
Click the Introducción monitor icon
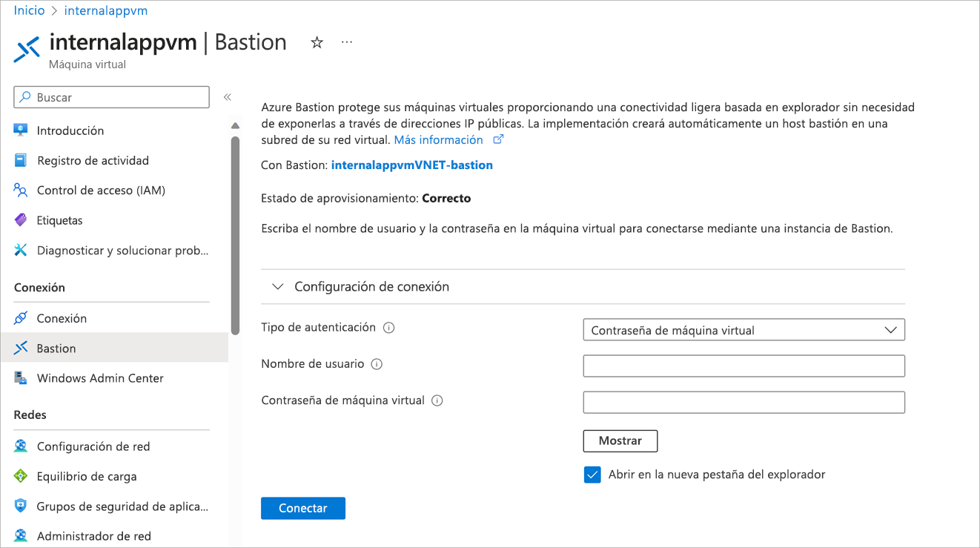[x=21, y=131]
